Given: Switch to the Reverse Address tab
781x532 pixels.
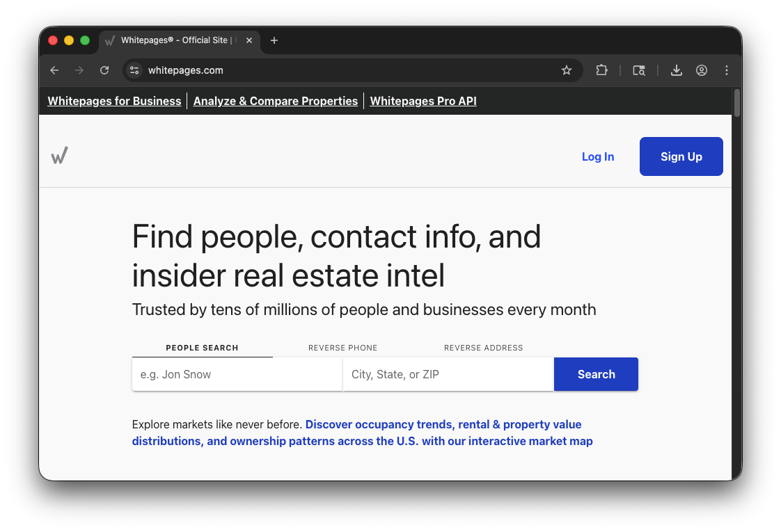Looking at the screenshot, I should click(x=483, y=347).
